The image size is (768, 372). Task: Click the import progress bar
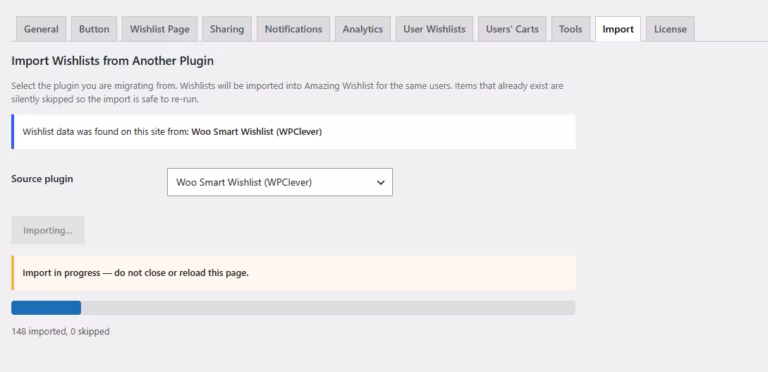[293, 307]
